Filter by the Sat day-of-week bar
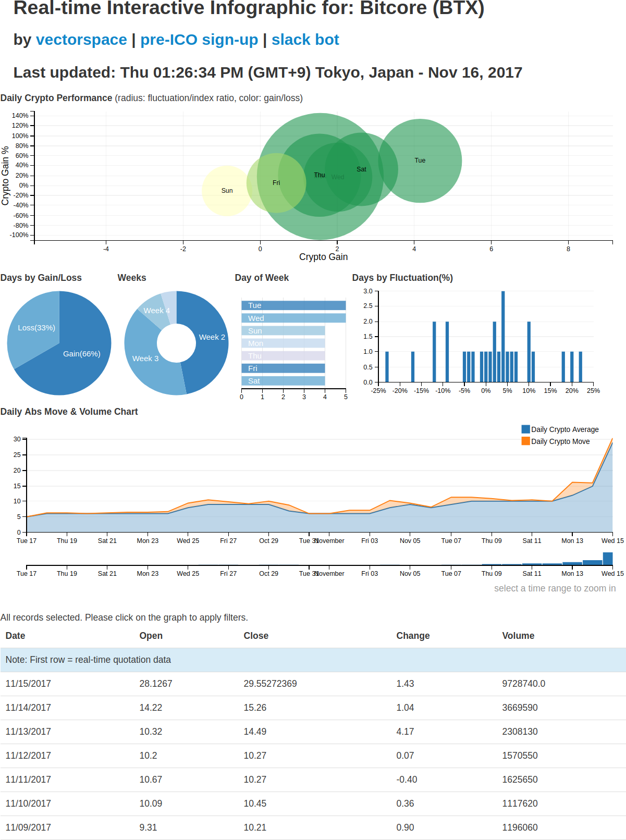This screenshot has height=840, width=626. pyautogui.click(x=283, y=381)
